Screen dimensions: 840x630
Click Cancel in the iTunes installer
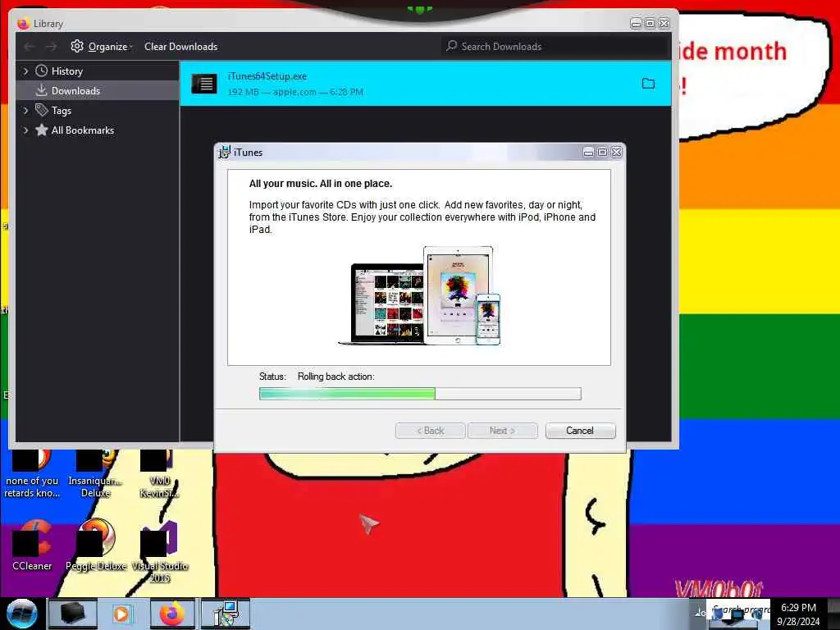[x=580, y=431]
